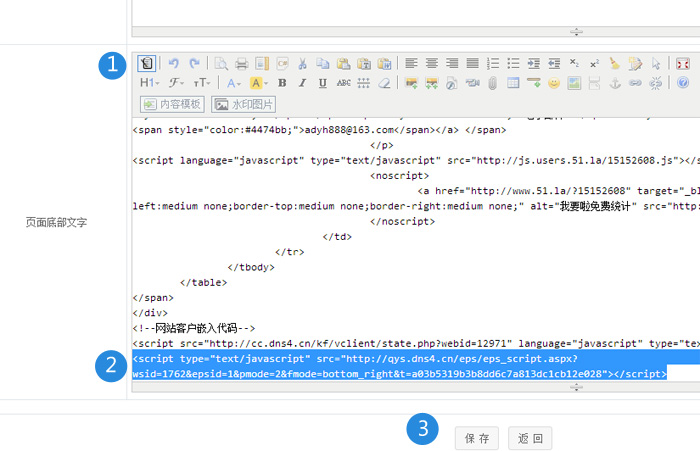This screenshot has width=700, height=451.
Task: Decrease indent
Action: (554, 63)
